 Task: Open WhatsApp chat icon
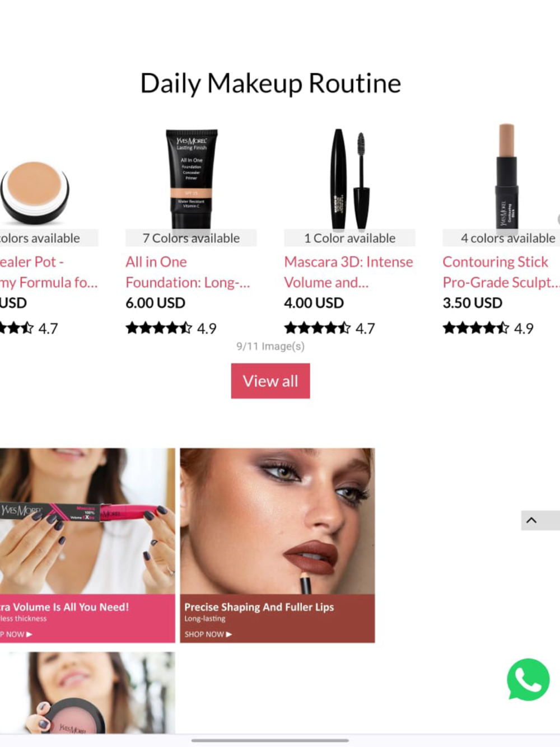[x=528, y=679]
